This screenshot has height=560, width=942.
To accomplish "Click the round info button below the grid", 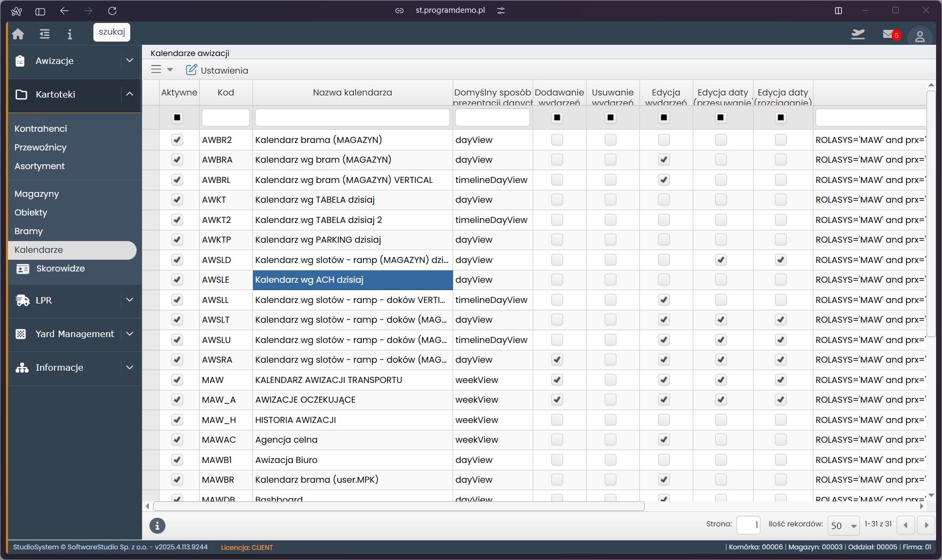I will [157, 526].
